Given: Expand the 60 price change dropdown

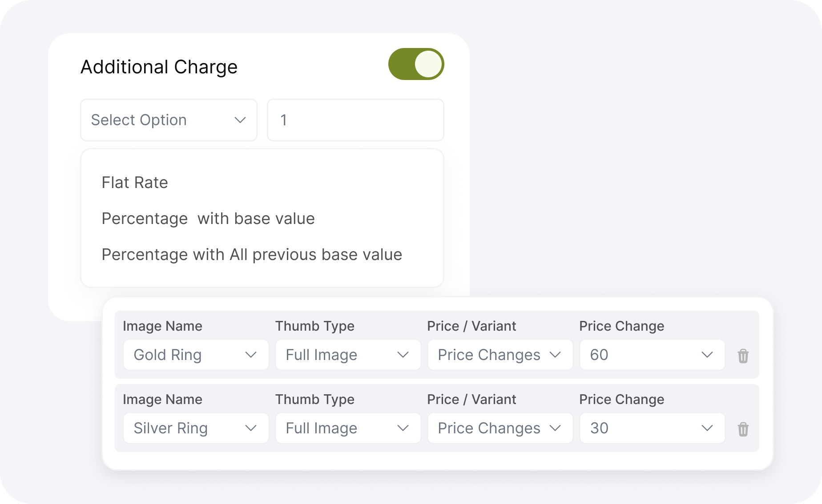Looking at the screenshot, I should [652, 355].
